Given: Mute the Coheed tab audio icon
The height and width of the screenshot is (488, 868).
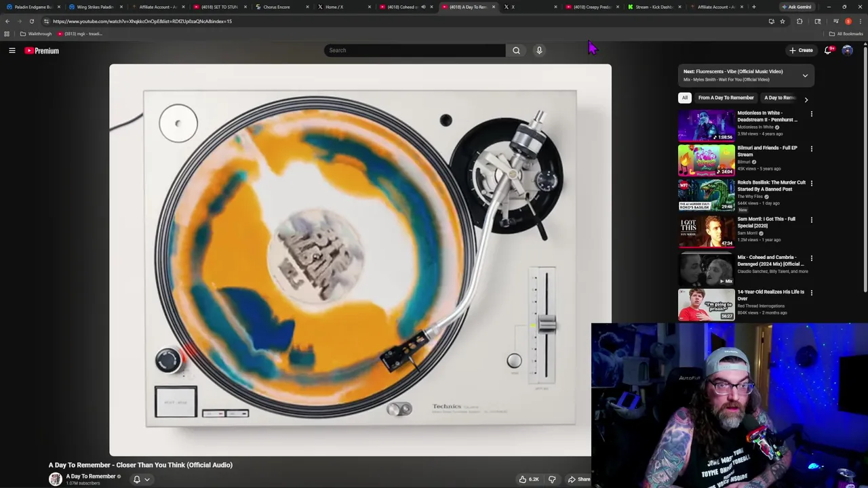Looking at the screenshot, I should click(x=423, y=7).
